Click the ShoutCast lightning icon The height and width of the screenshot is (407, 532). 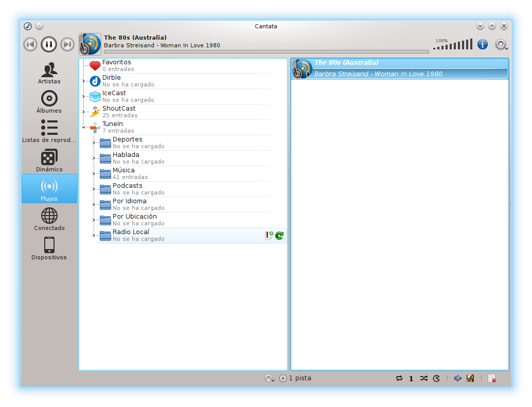coord(95,112)
